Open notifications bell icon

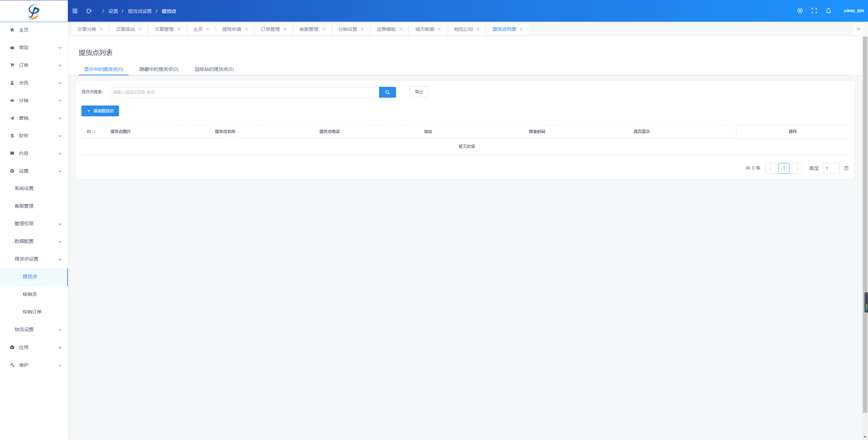tap(828, 11)
